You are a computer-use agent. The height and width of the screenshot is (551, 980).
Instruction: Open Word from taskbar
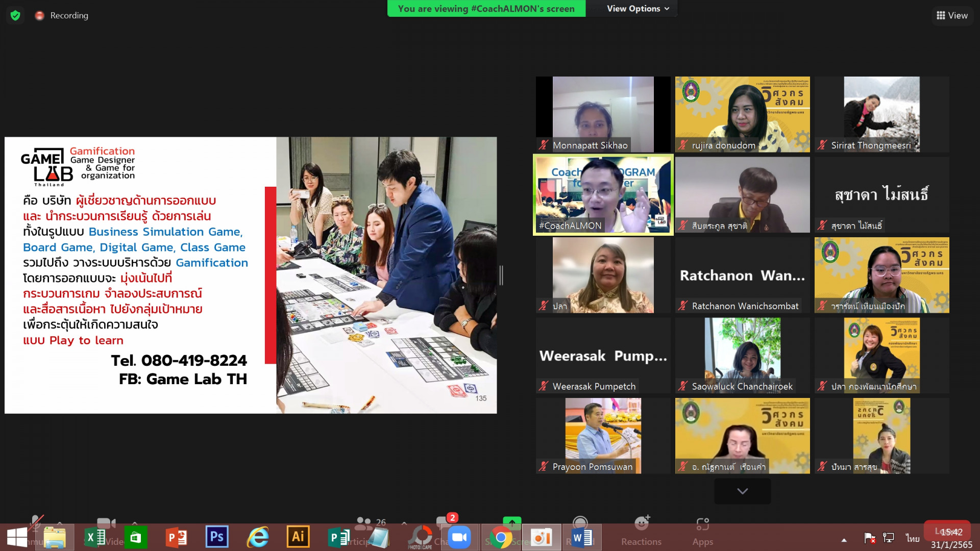(582, 537)
